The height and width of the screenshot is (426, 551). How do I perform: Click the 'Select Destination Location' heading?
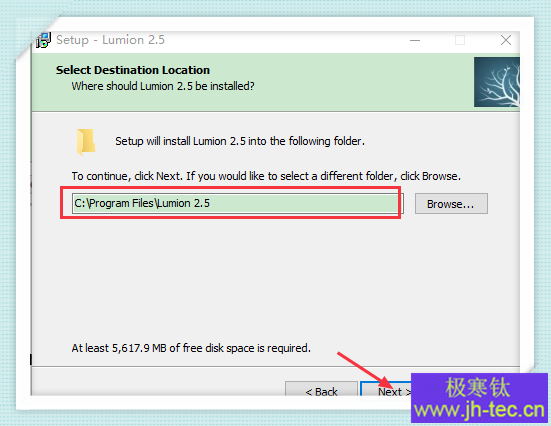[x=133, y=70]
